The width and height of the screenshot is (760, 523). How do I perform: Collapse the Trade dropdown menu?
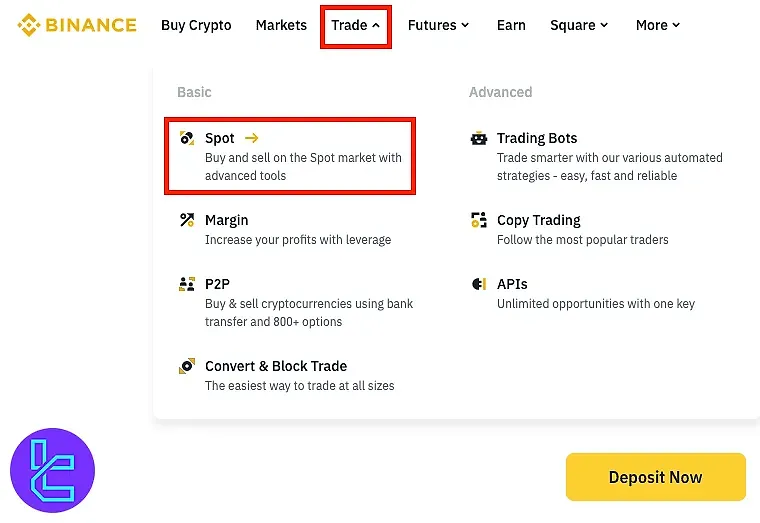355,26
